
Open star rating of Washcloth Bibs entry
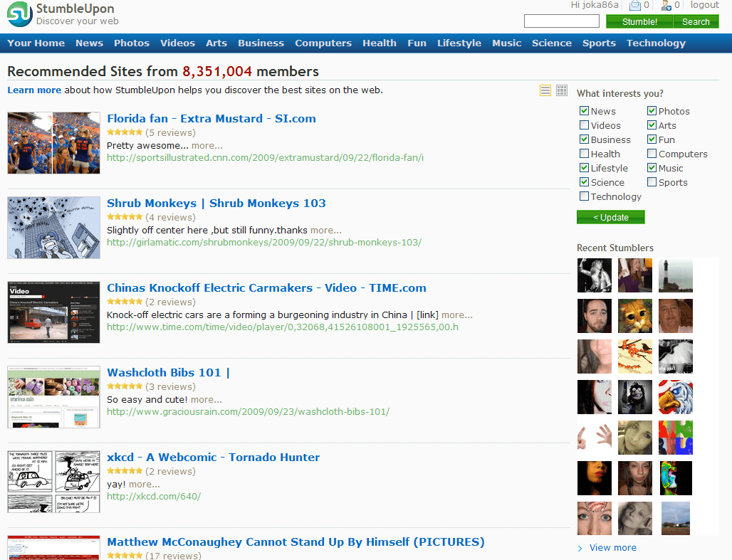pos(124,386)
